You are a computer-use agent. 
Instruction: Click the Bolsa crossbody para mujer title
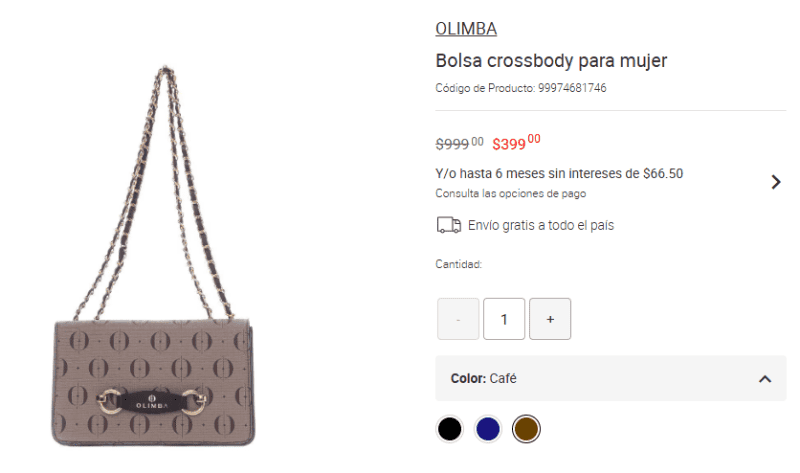[551, 61]
